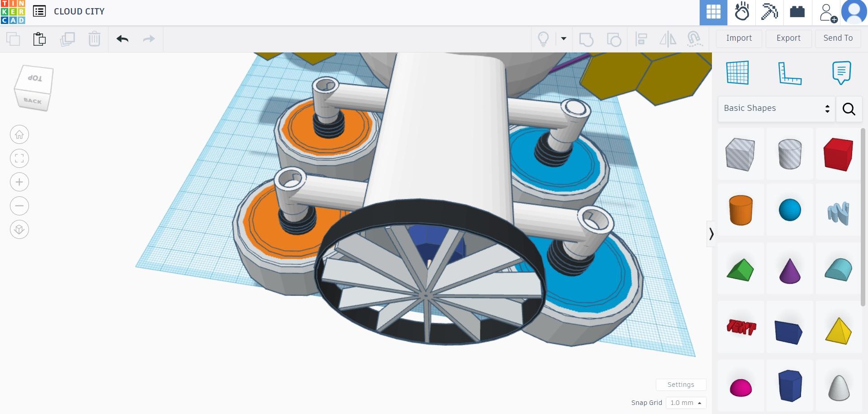Pick the green Roof shape
The image size is (868, 414).
click(740, 270)
